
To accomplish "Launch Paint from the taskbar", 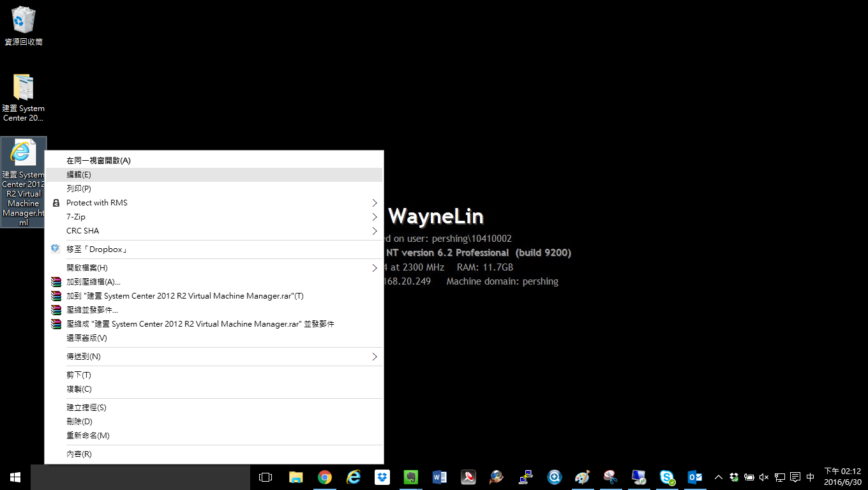I will (583, 477).
